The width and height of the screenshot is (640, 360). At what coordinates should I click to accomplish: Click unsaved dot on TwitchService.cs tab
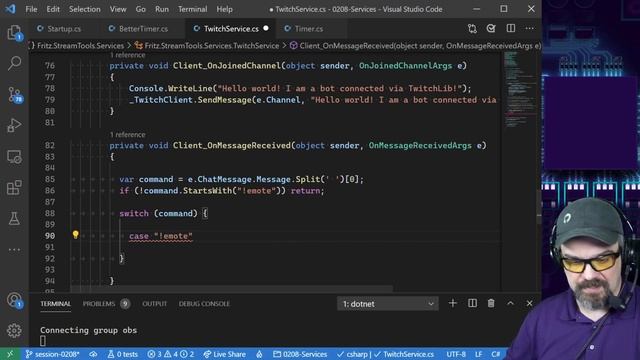pyautogui.click(x=266, y=28)
